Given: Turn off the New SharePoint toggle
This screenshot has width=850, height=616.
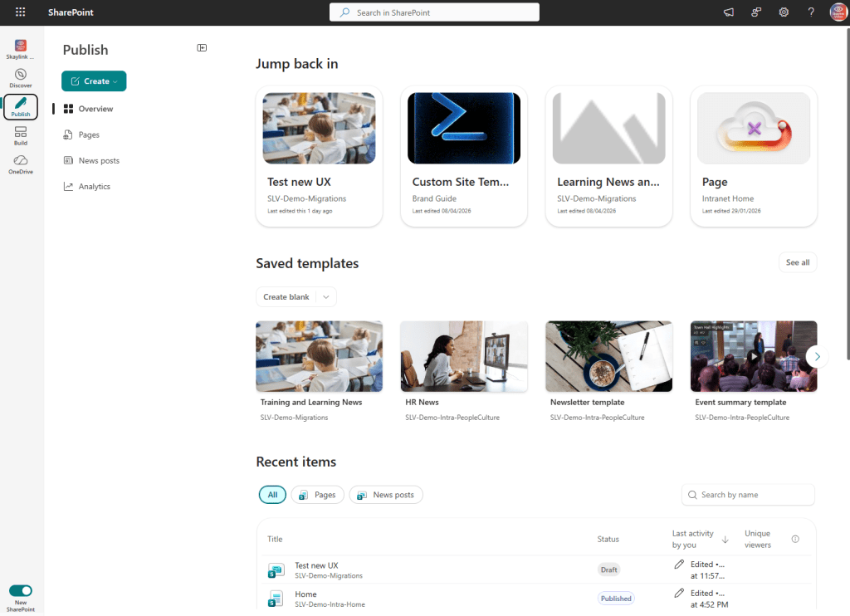Looking at the screenshot, I should pos(21,590).
